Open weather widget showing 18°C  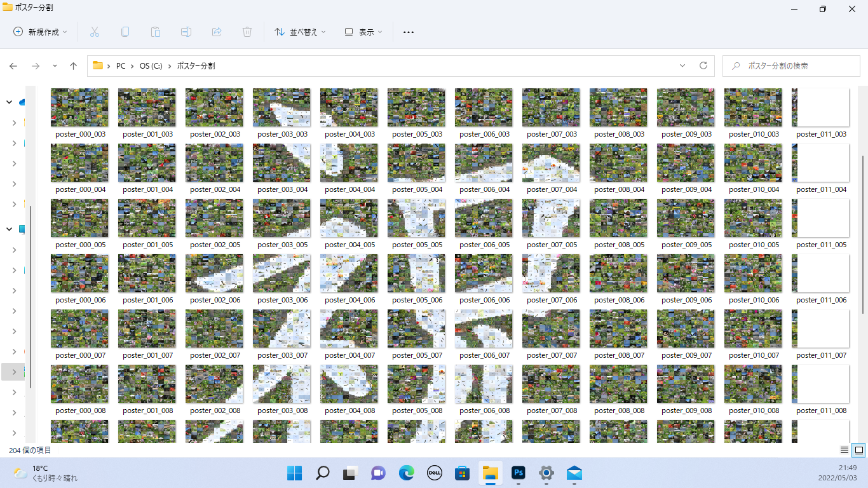coord(46,473)
